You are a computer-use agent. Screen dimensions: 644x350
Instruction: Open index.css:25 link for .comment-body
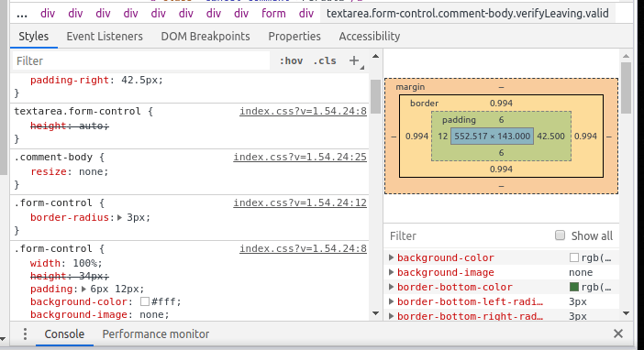tap(300, 158)
